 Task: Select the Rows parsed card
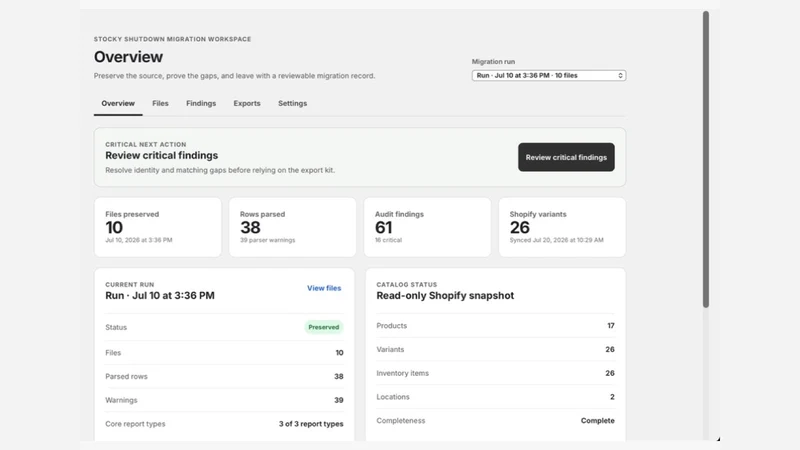pyautogui.click(x=292, y=227)
